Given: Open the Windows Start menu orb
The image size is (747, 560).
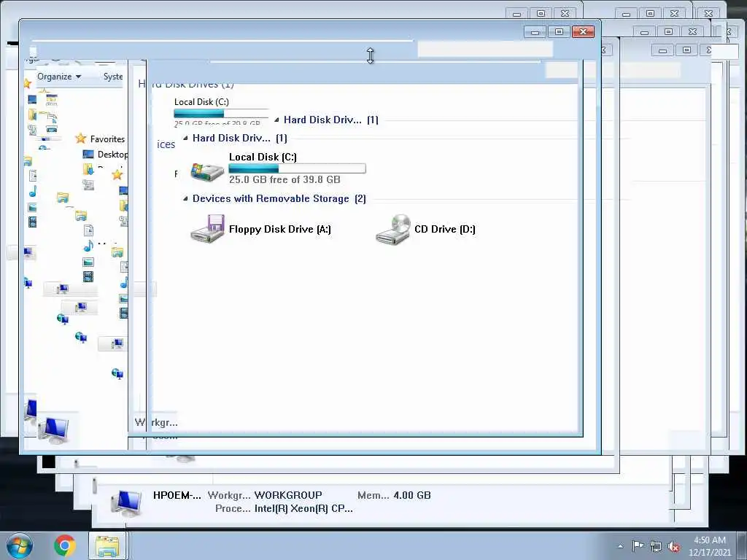Looking at the screenshot, I should coord(20,545).
